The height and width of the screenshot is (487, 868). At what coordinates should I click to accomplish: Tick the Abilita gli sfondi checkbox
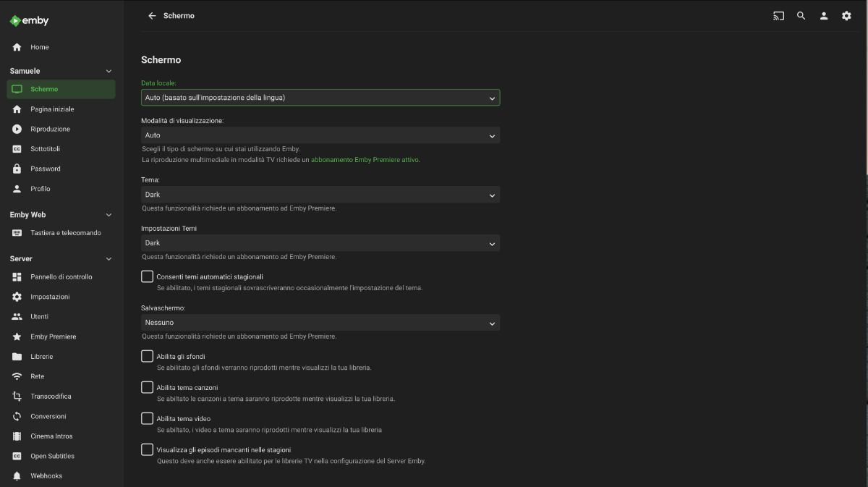[148, 356]
